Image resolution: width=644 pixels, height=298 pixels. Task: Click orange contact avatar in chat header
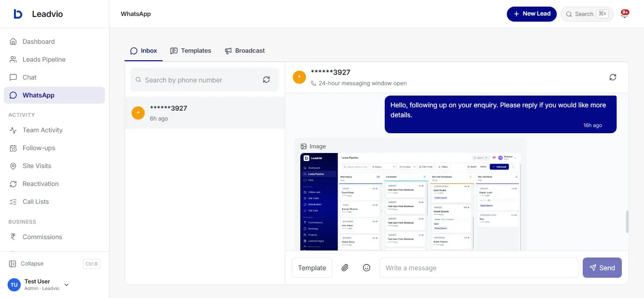point(299,77)
